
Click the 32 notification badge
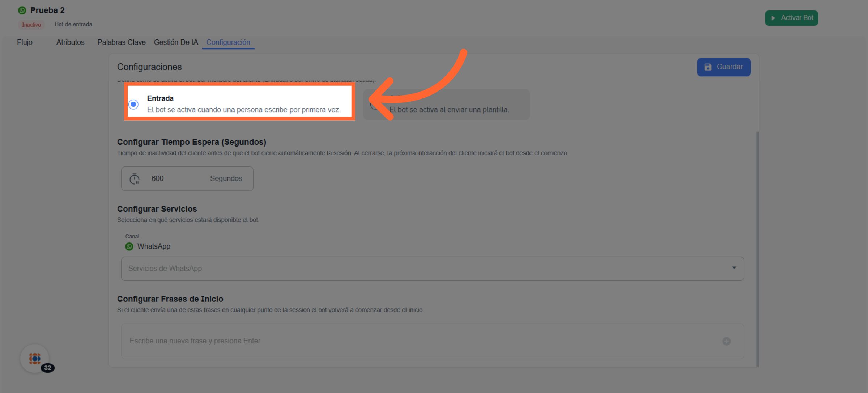(48, 368)
